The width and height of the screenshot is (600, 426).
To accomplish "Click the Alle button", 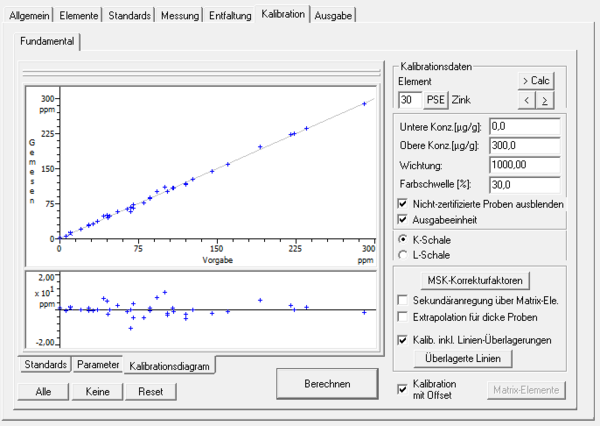I will click(43, 392).
